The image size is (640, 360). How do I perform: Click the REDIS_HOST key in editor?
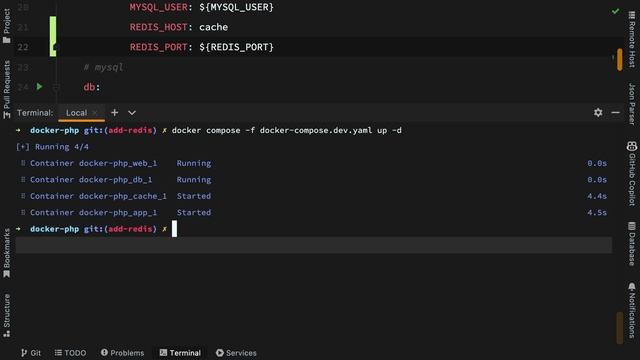(x=159, y=27)
